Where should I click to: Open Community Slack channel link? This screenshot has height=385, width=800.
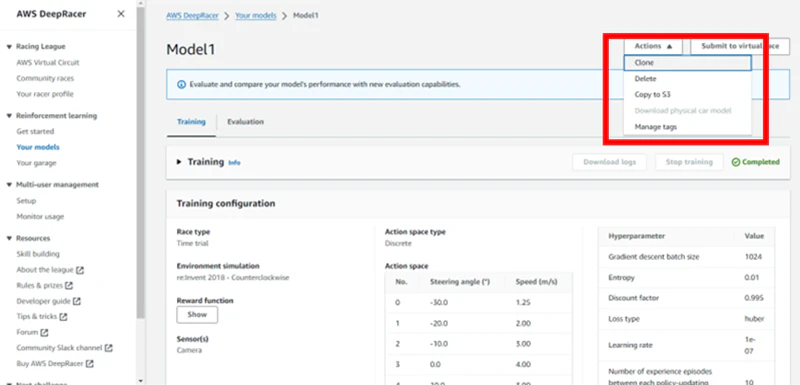pos(60,348)
